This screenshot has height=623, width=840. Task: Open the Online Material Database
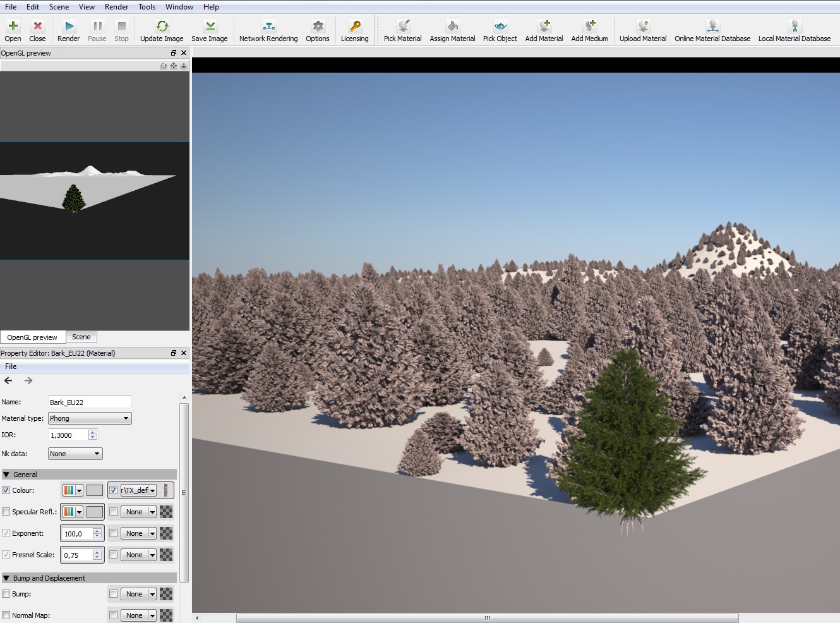712,27
